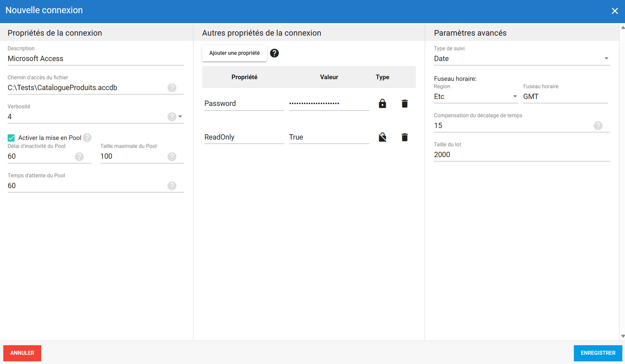The height and width of the screenshot is (364, 625).
Task: Open the Verbosité dropdown
Action: tap(180, 116)
